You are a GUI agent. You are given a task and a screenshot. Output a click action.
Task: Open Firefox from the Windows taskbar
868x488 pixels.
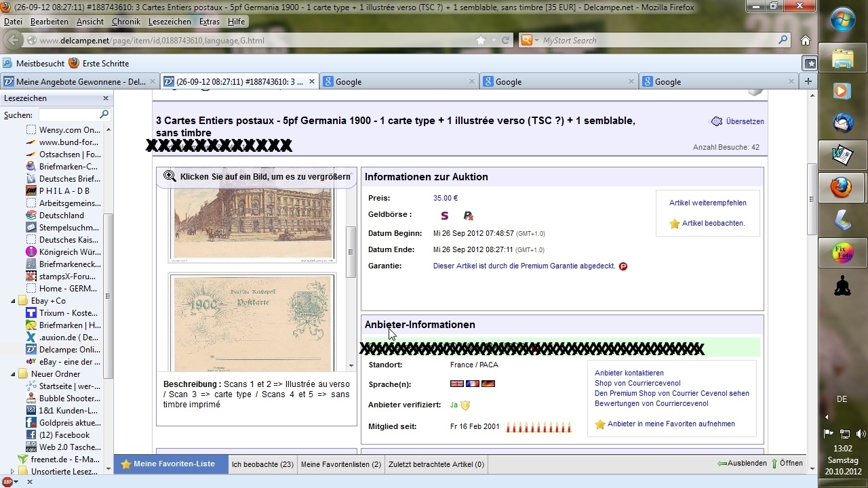(842, 187)
